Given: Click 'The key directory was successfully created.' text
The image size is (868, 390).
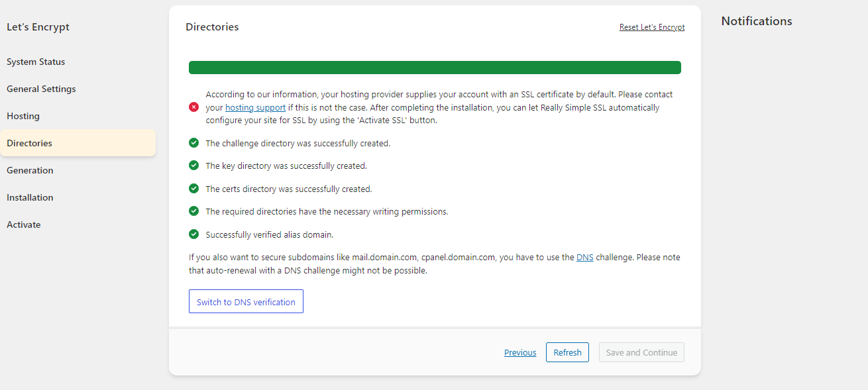Looking at the screenshot, I should coord(286,166).
